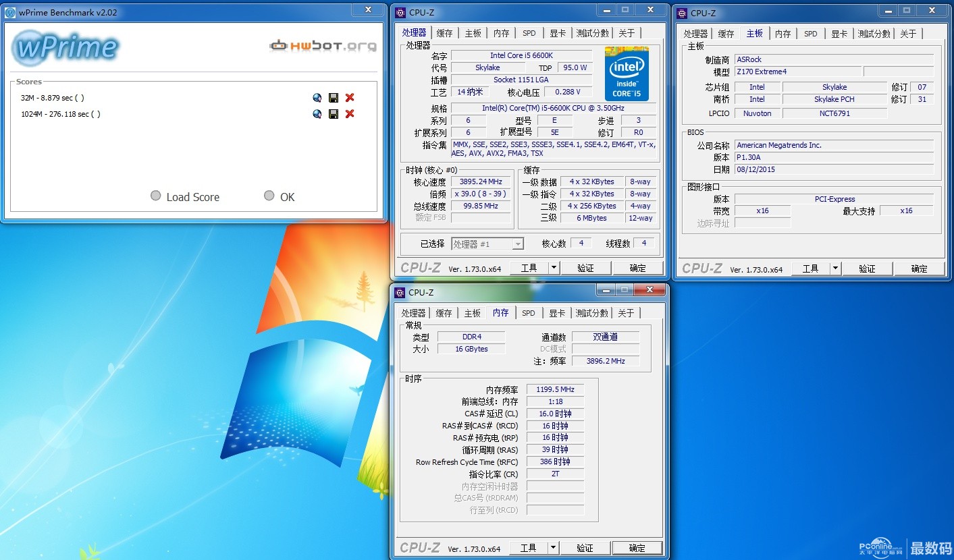Delete the 32M score with the red X
Screen dimensions: 954x560
(x=350, y=98)
